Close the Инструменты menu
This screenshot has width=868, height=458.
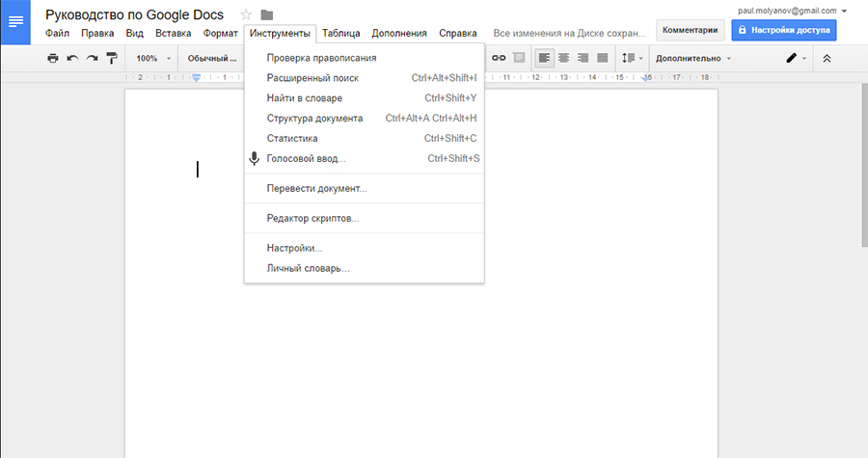click(x=280, y=33)
